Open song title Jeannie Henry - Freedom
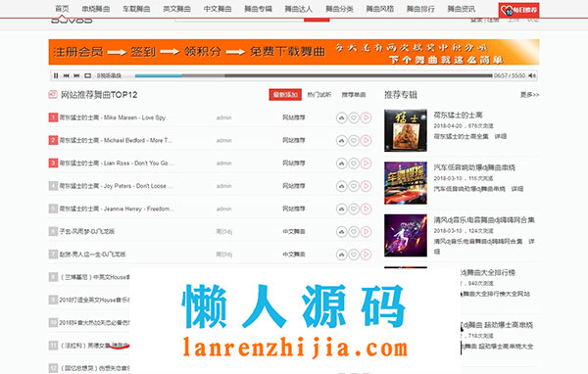The width and height of the screenshot is (588, 374). tap(117, 209)
